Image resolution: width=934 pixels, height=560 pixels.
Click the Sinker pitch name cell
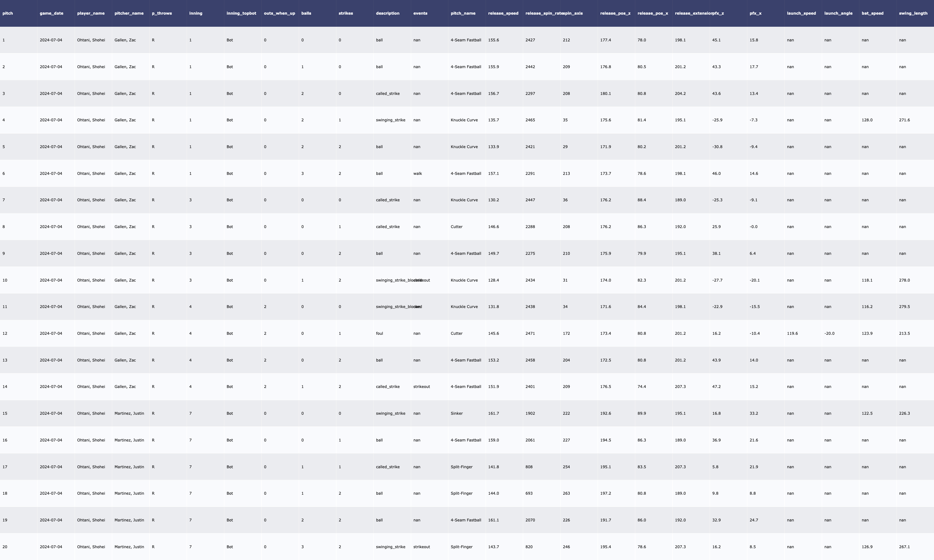pyautogui.click(x=456, y=413)
